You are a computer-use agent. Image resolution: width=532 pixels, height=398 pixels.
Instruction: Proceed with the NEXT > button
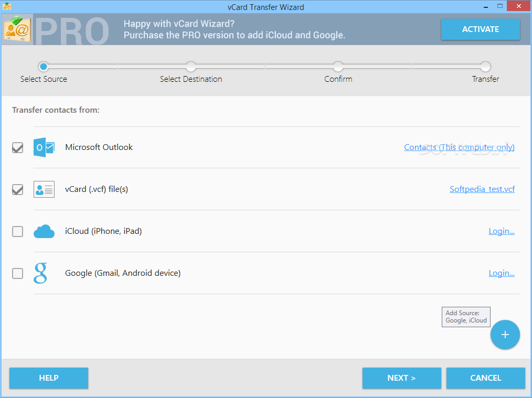coord(402,378)
